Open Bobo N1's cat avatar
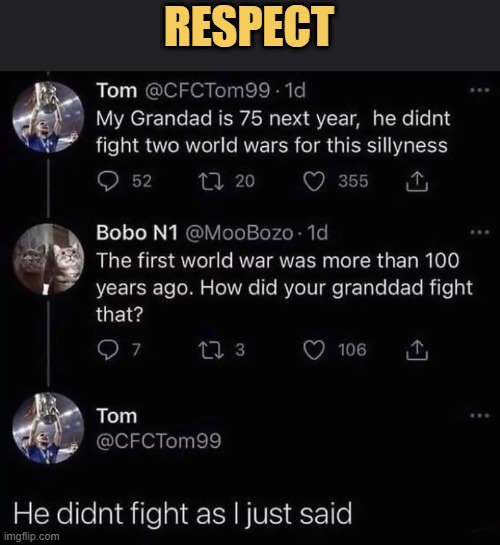Image resolution: width=500 pixels, height=545 pixels. 48,259
